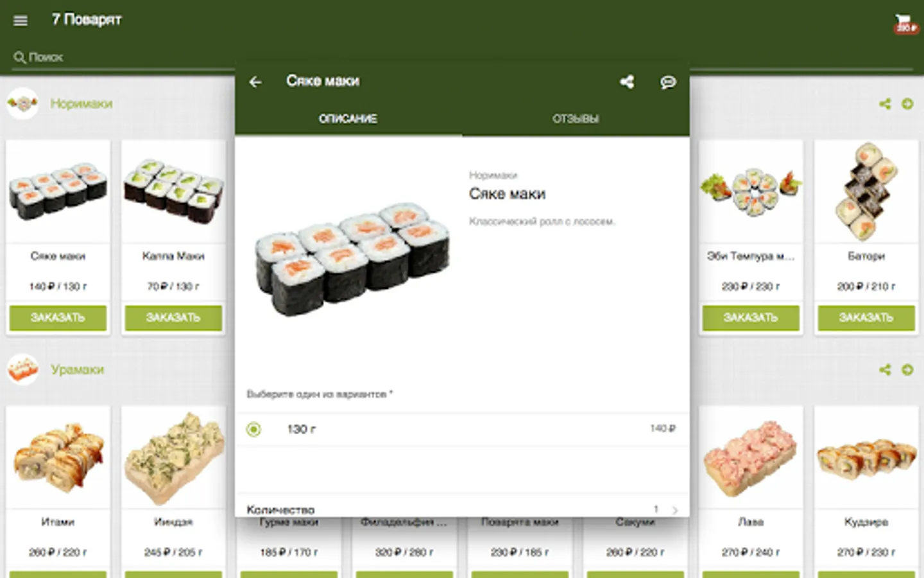Share the Норимаки category

click(x=885, y=103)
